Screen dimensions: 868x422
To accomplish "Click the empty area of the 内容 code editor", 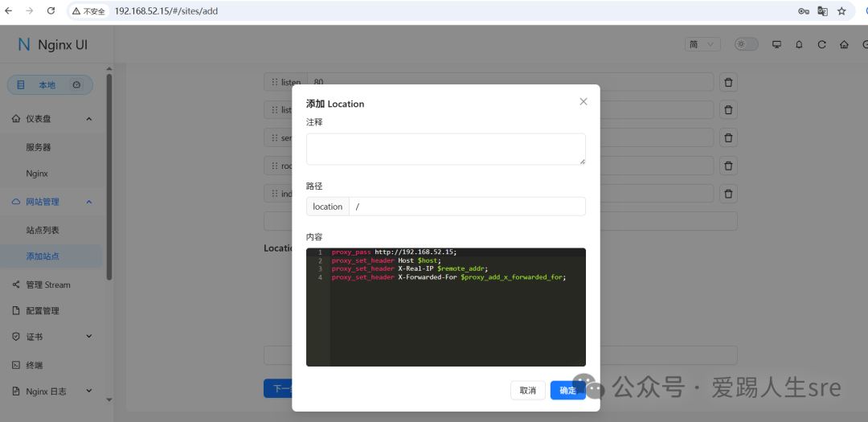I will click(458, 324).
